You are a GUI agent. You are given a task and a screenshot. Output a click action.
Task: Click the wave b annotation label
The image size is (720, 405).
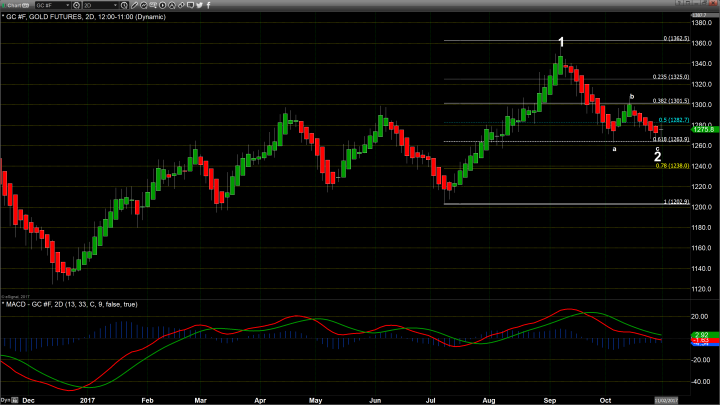click(x=632, y=96)
